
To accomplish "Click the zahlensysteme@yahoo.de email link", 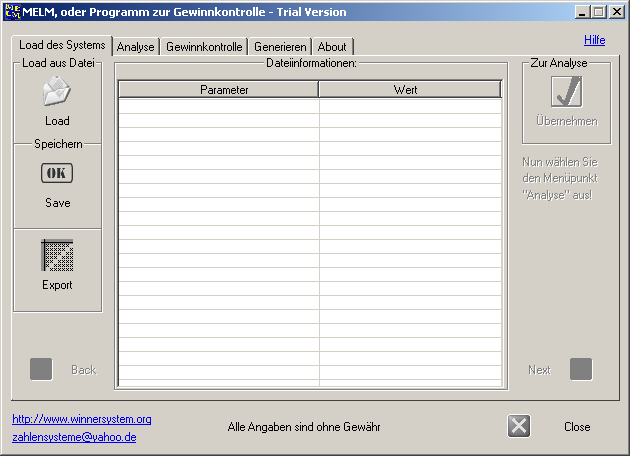I will 74,437.
